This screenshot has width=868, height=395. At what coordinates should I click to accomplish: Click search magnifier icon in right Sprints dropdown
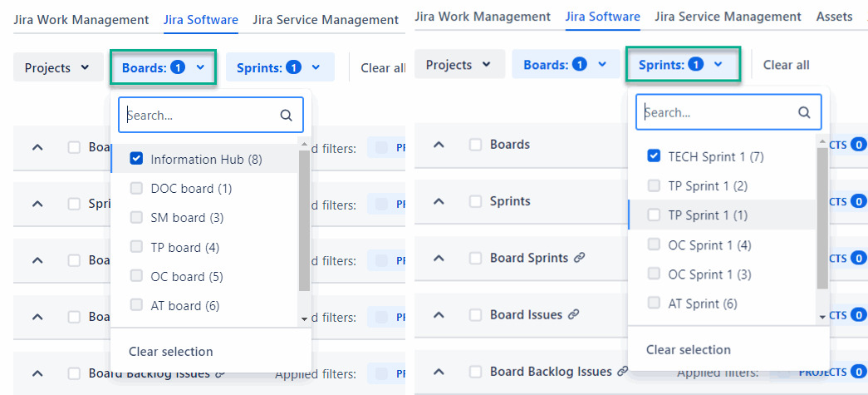(804, 112)
